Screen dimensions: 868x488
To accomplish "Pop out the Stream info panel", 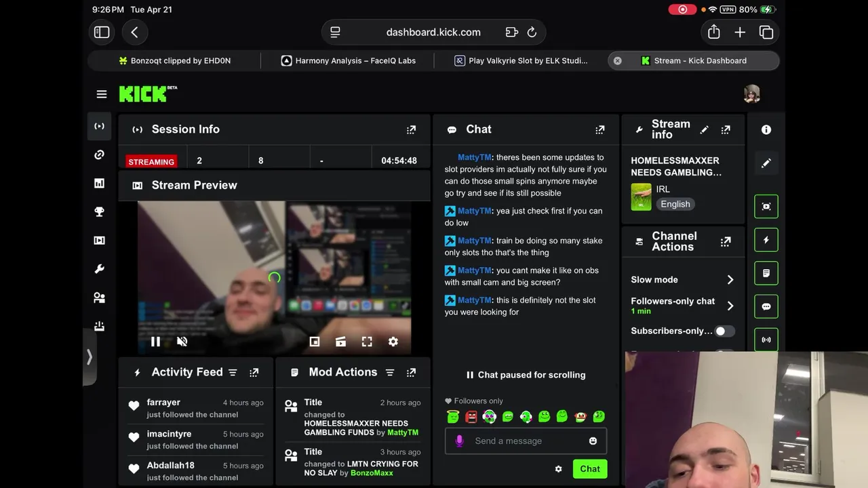I will [726, 129].
